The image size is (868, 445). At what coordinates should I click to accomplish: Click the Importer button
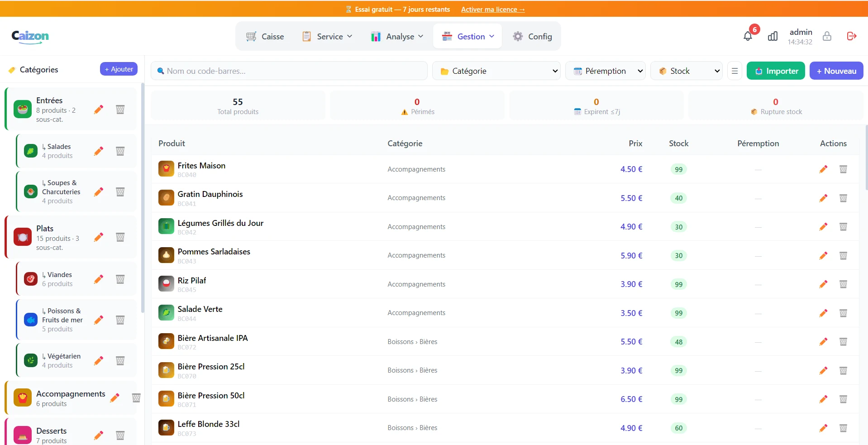[x=776, y=71]
